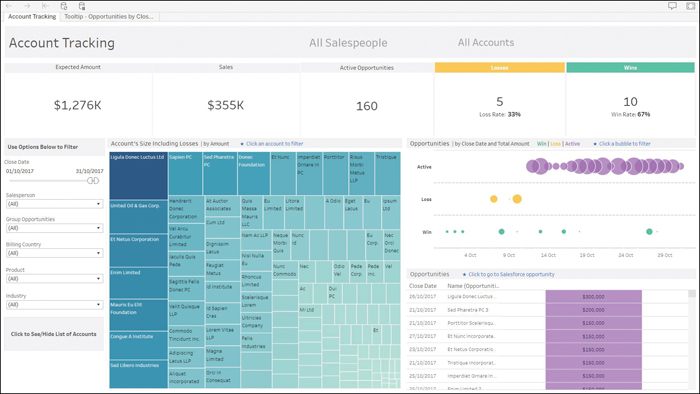This screenshot has height=394, width=700.
Task: Click the $300,000 bar for Ligula Donec Luctus
Action: click(x=593, y=297)
